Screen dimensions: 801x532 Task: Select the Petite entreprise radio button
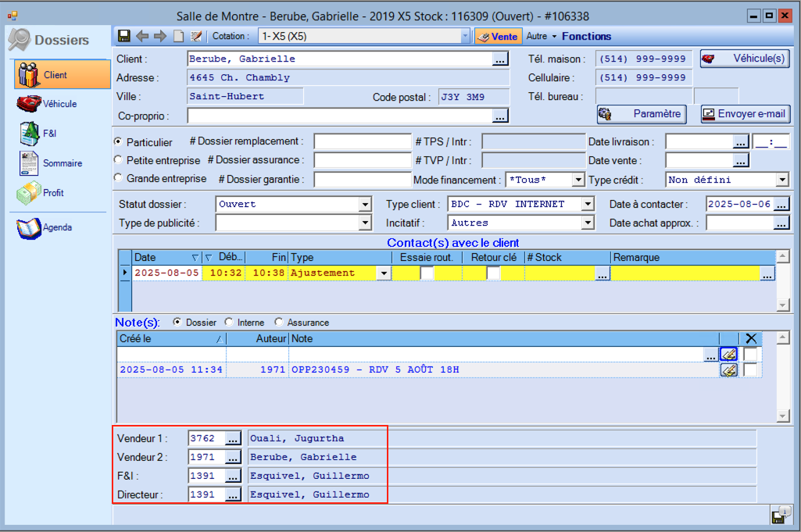pos(119,160)
